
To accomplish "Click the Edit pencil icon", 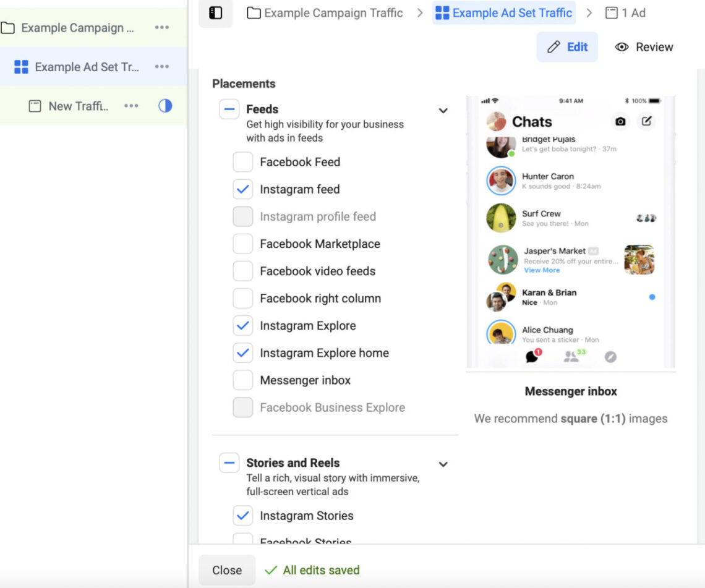I will [554, 46].
